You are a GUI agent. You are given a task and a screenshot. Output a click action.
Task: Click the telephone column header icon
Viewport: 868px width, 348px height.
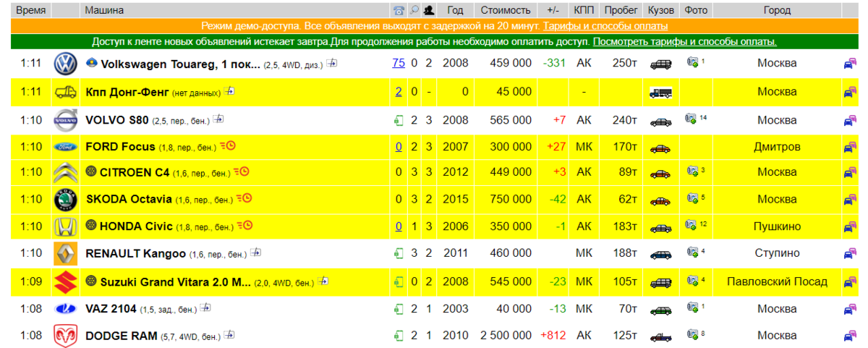(x=399, y=10)
